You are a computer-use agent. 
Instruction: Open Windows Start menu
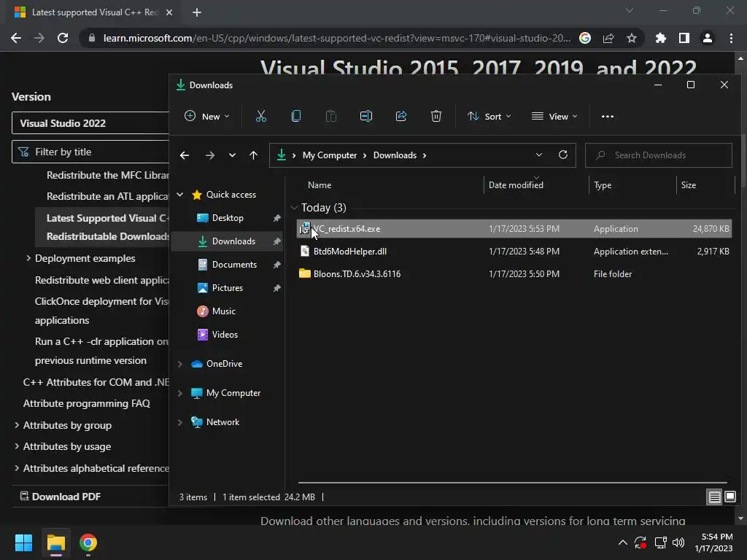(x=23, y=542)
